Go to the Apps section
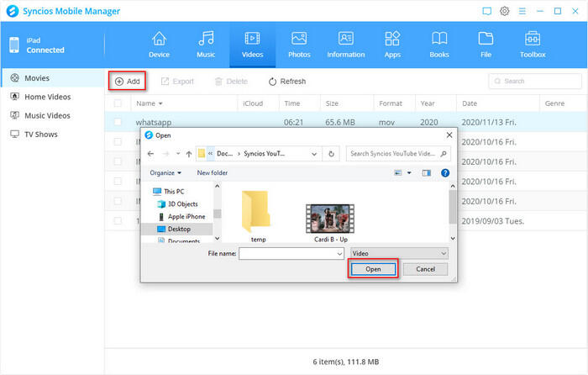 pyautogui.click(x=391, y=45)
